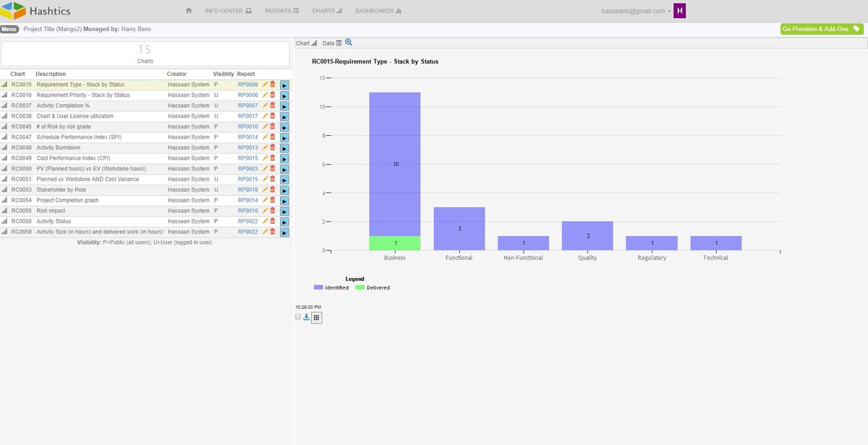
Task: Edit chart RC0015 with pencil icon
Action: tap(265, 85)
